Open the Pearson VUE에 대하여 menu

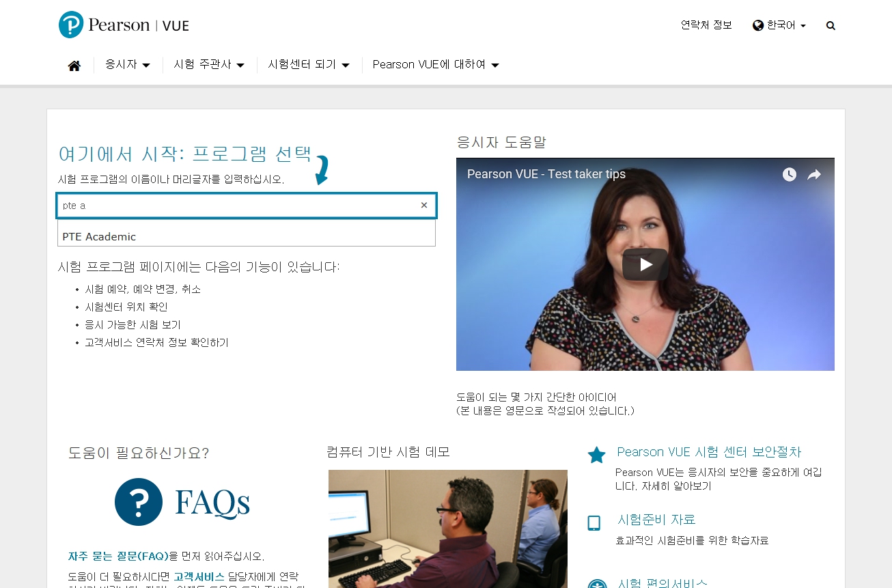coord(436,65)
